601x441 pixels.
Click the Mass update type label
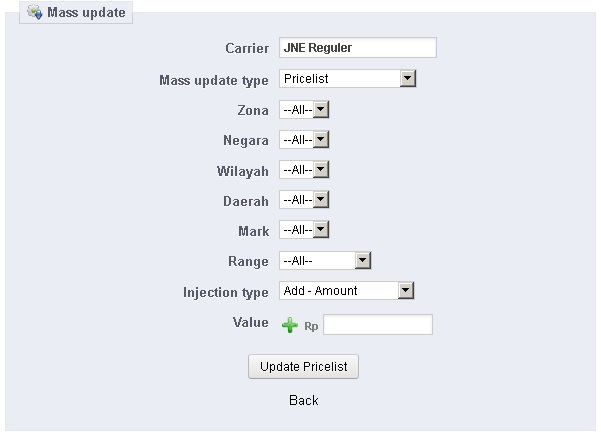pyautogui.click(x=214, y=79)
